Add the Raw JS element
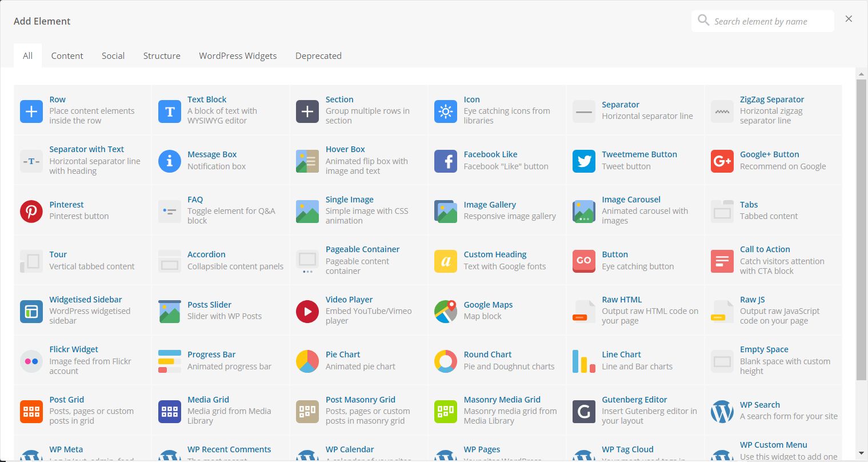868x462 pixels. [x=774, y=310]
